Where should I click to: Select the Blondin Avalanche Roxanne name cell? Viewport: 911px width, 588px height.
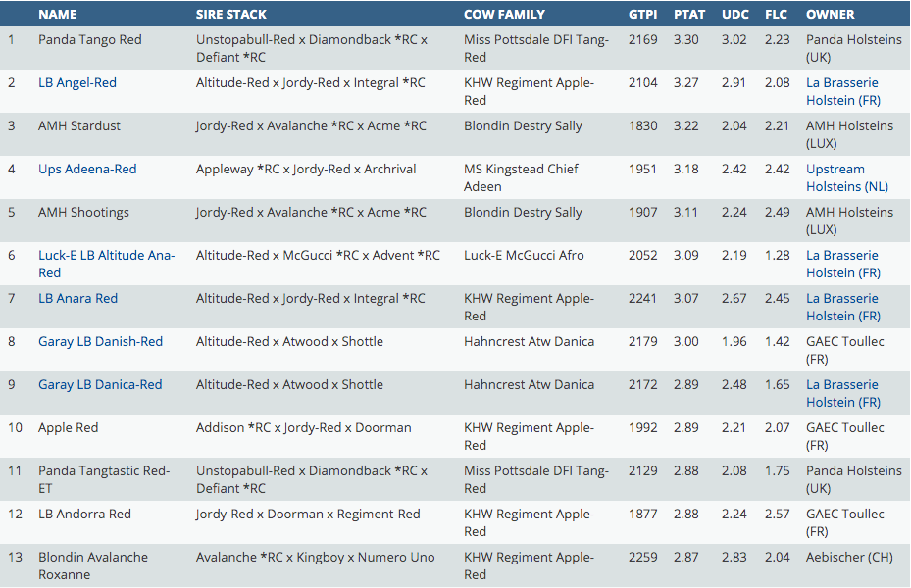93,565
